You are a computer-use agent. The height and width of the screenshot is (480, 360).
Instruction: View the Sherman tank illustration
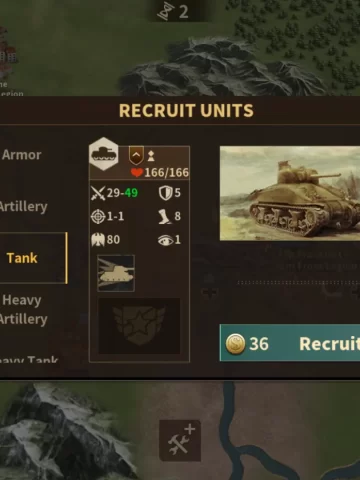coord(290,193)
